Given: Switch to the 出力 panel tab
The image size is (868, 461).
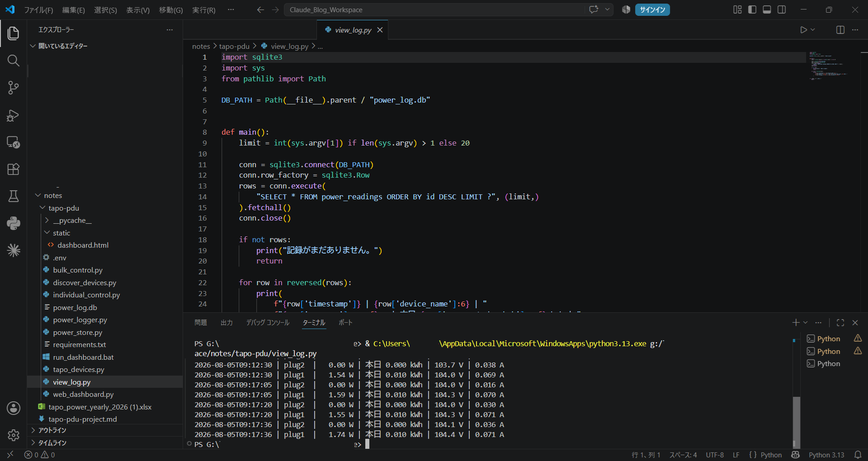Looking at the screenshot, I should click(x=226, y=323).
